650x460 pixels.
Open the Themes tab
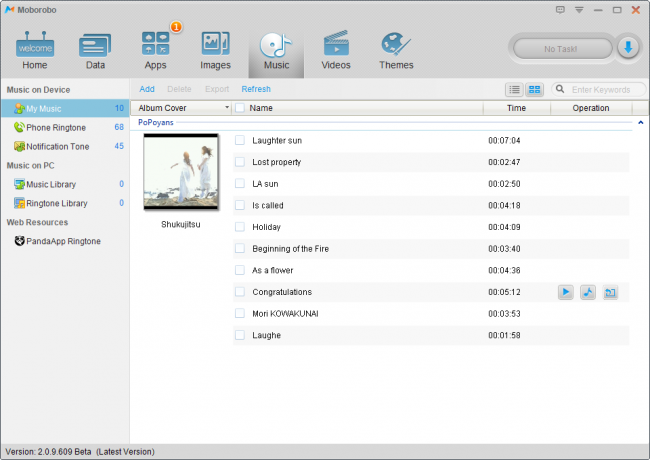coord(396,51)
